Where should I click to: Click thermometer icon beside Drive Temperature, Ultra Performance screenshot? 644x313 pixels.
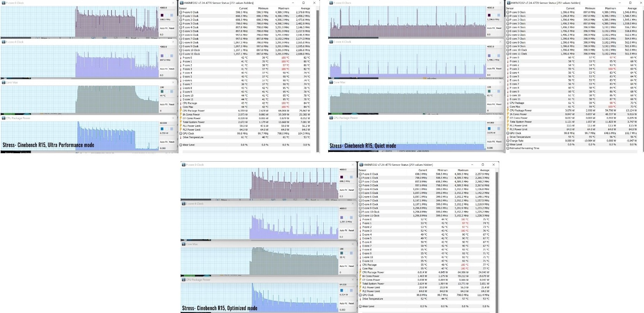[181, 137]
